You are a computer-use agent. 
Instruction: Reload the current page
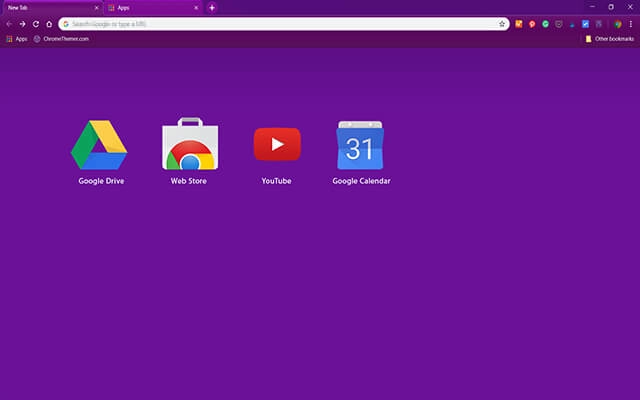pos(36,24)
